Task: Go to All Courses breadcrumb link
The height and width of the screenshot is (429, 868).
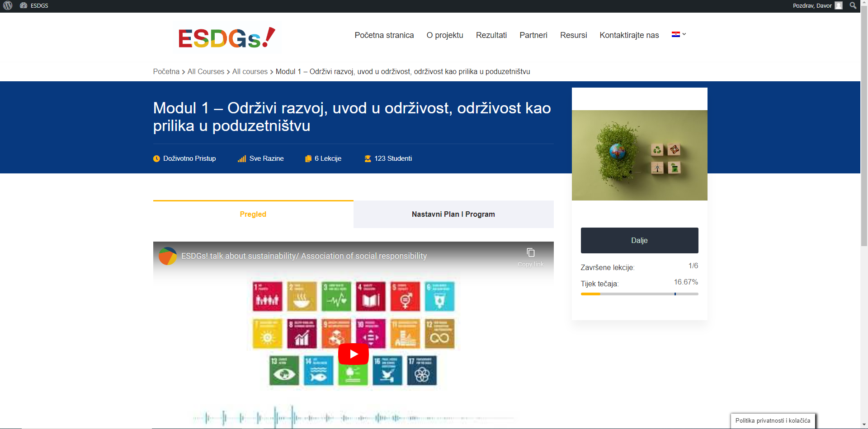Action: tap(206, 72)
